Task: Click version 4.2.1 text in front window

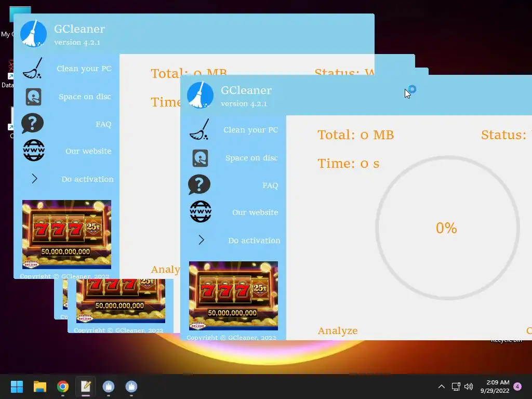Action: point(244,103)
